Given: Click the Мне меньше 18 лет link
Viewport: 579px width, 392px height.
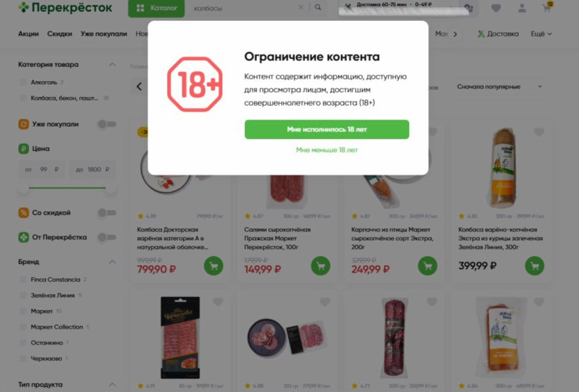Looking at the screenshot, I should 327,150.
